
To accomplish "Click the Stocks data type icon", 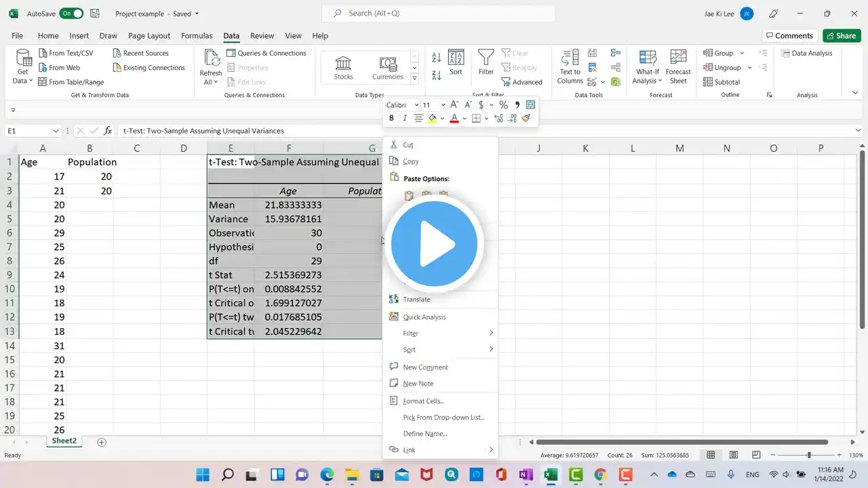I will (x=343, y=68).
